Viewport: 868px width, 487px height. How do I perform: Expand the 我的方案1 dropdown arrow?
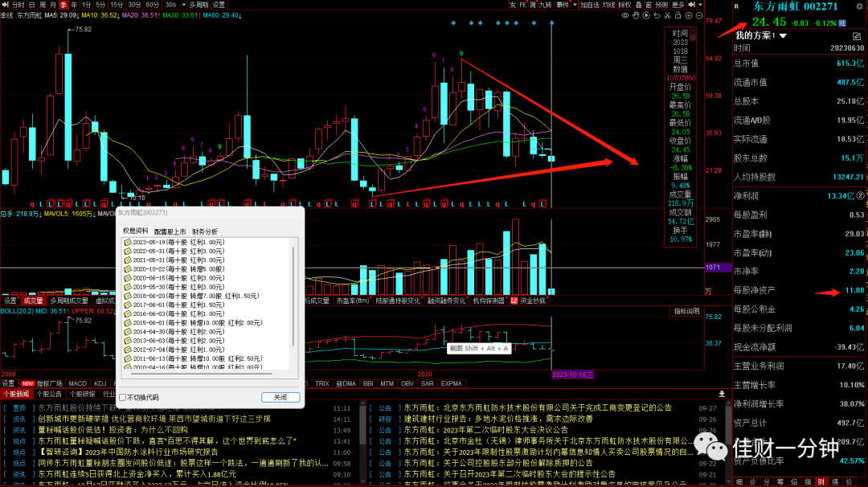click(x=784, y=36)
